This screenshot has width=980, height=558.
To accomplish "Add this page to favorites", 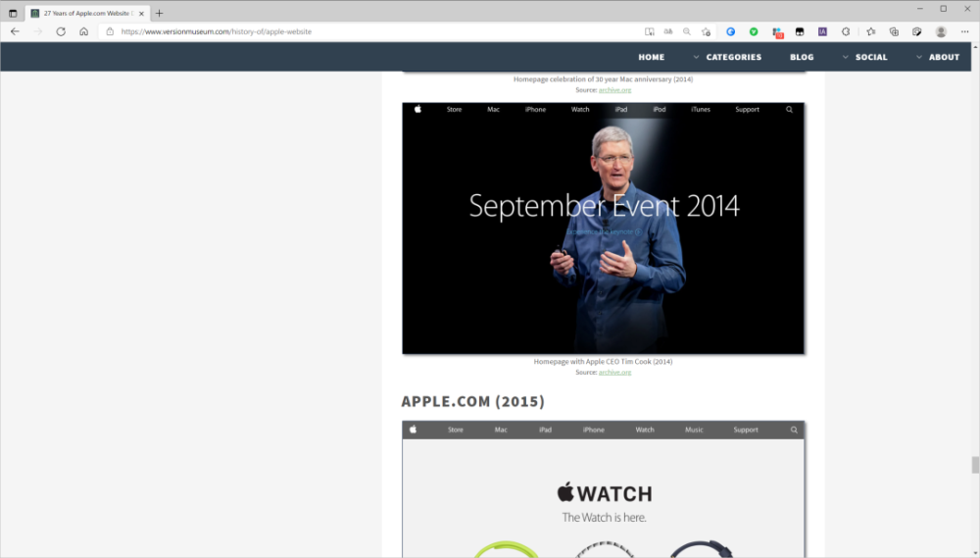I will pos(707,31).
